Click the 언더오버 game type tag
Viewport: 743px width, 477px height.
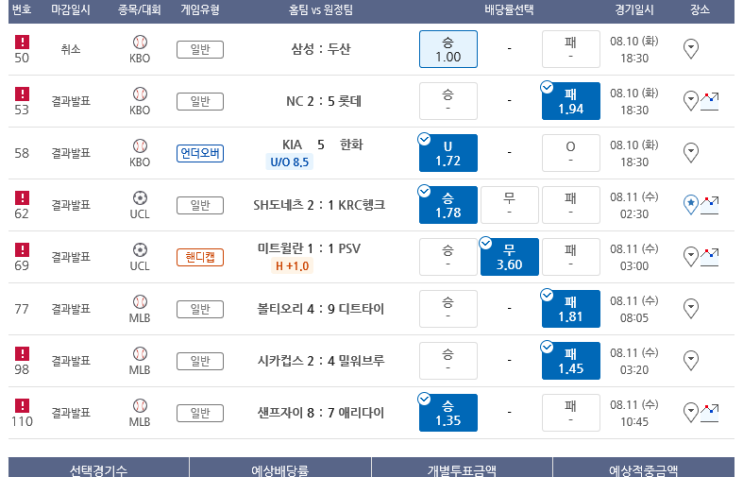point(200,153)
